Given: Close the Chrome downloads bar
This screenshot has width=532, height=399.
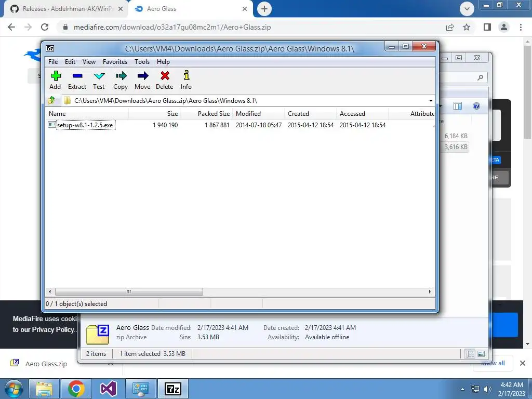Looking at the screenshot, I should 523,363.
